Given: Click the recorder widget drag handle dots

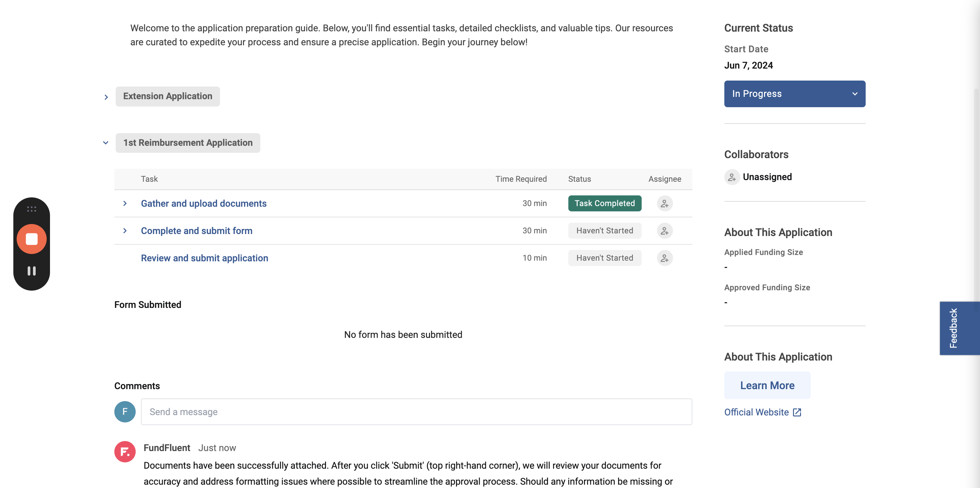Looking at the screenshot, I should [x=32, y=209].
